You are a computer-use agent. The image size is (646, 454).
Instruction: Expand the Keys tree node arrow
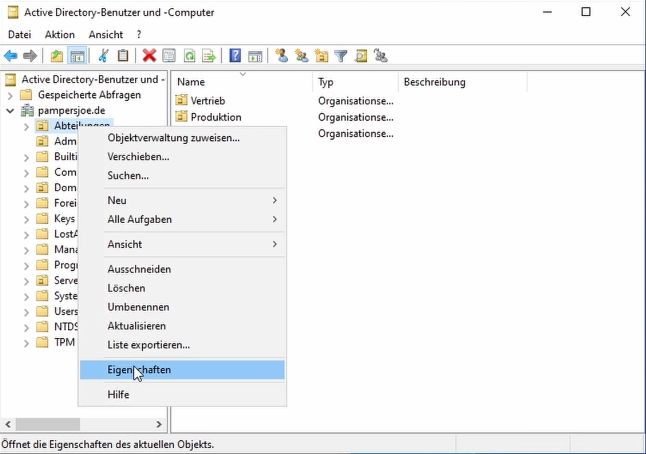point(26,219)
